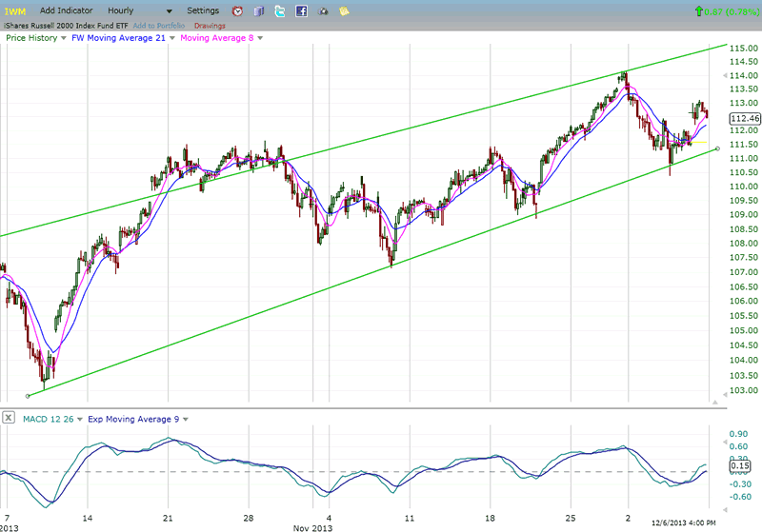Expand the Hourly timeframe dropdown
Image resolution: width=762 pixels, height=532 pixels.
[170, 11]
